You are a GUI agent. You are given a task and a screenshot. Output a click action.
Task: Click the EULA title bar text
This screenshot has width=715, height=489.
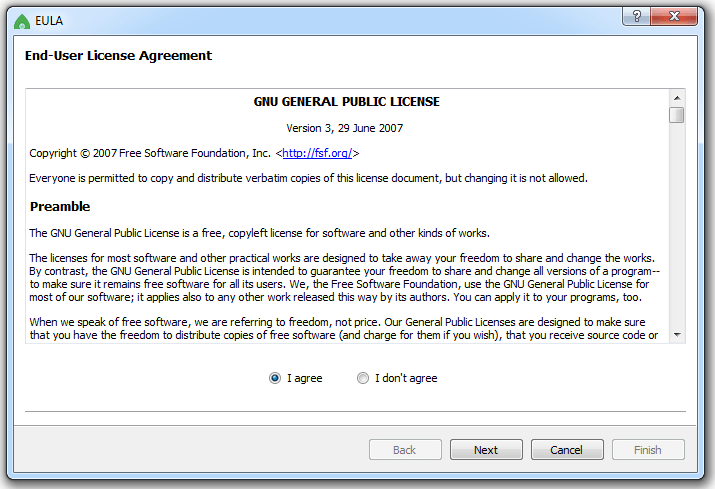pyautogui.click(x=51, y=18)
